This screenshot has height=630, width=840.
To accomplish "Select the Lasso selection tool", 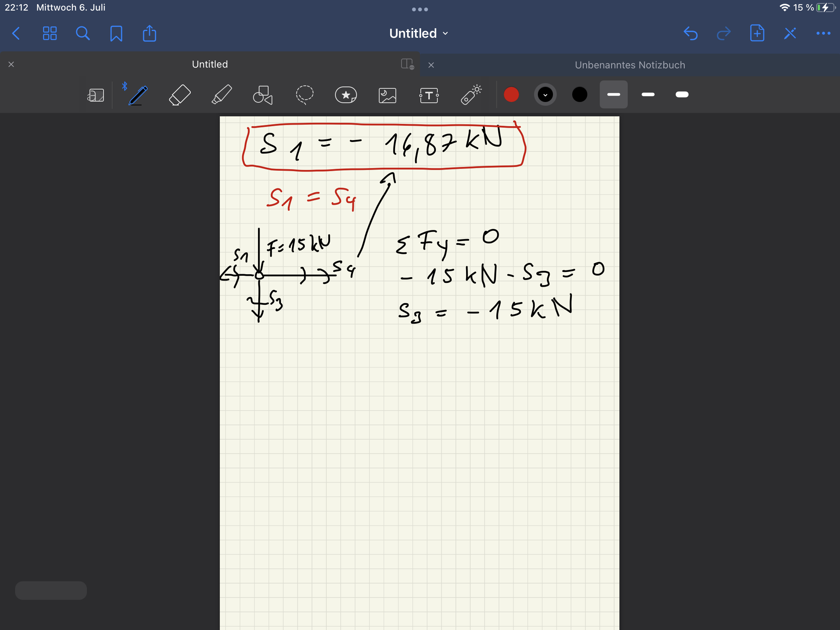I will (x=304, y=95).
